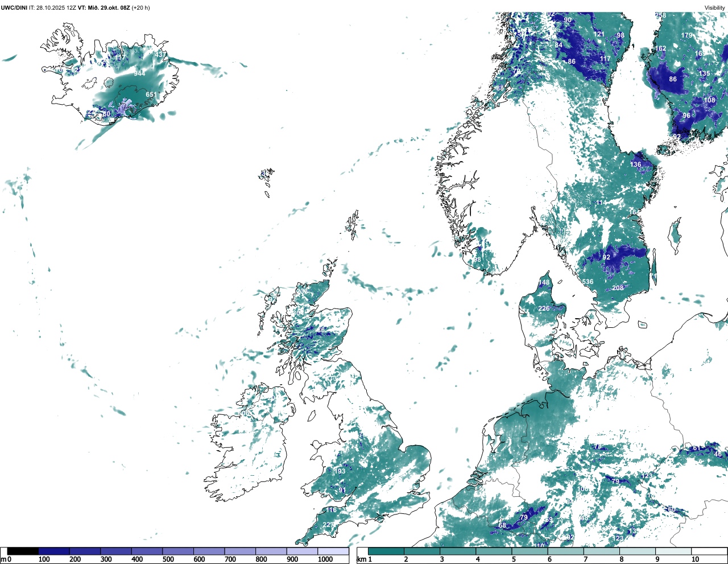
Task: Select the dark teal 1–2 km swatch
Action: pyautogui.click(x=386, y=551)
